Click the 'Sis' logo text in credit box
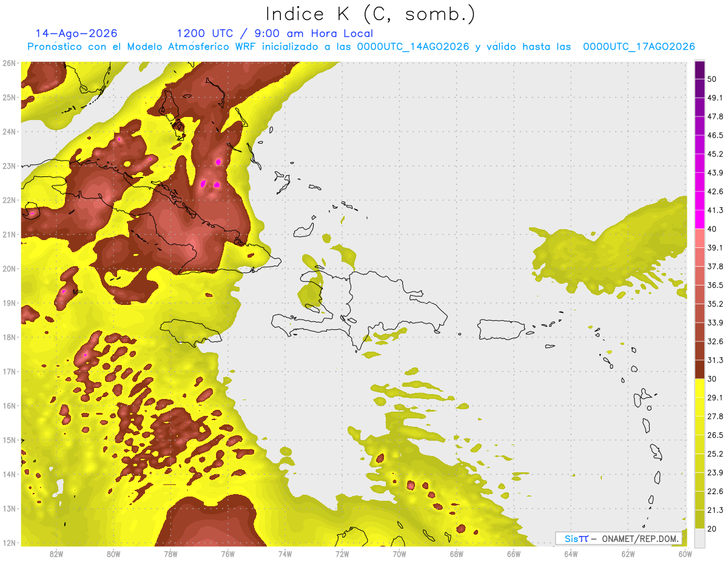This screenshot has width=728, height=562. pyautogui.click(x=571, y=538)
